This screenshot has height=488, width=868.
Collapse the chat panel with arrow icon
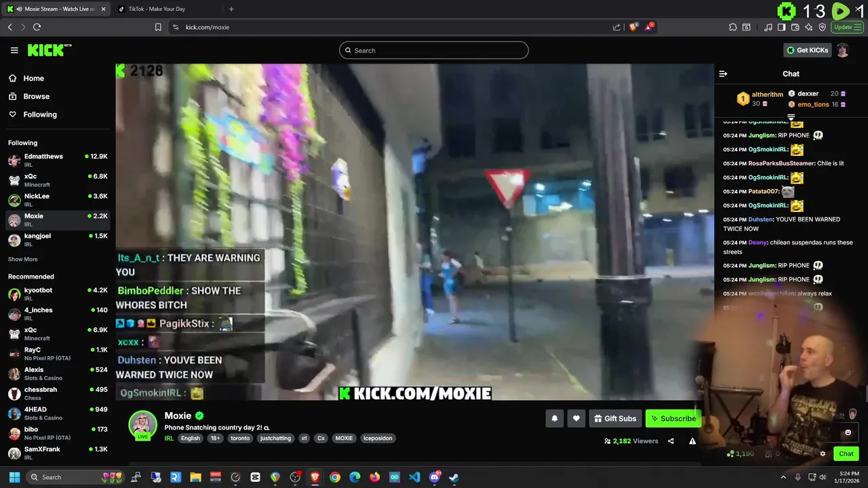(723, 74)
